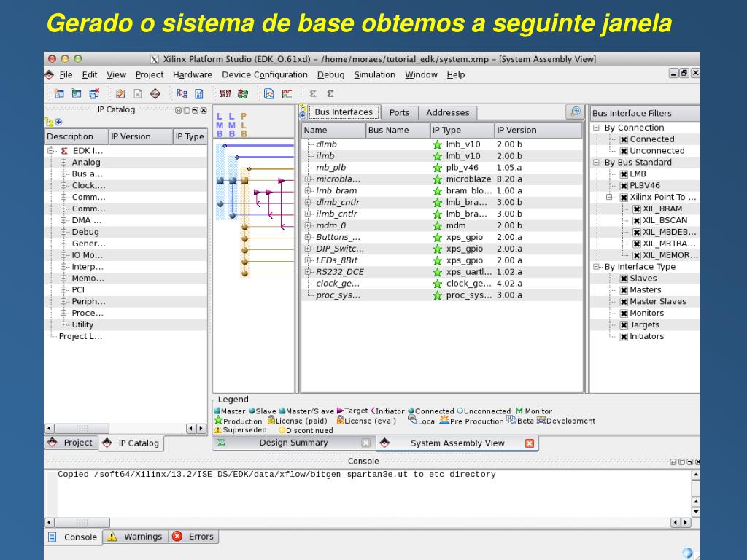
Task: Collapse the By Interface Type filter group
Action: (596, 267)
